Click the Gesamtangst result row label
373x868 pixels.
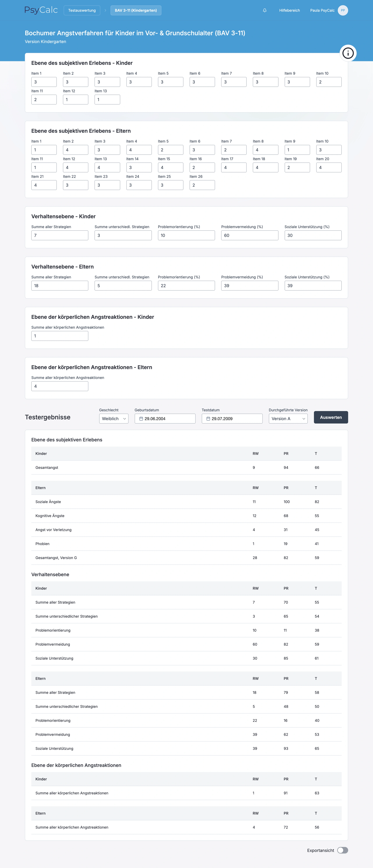47,468
